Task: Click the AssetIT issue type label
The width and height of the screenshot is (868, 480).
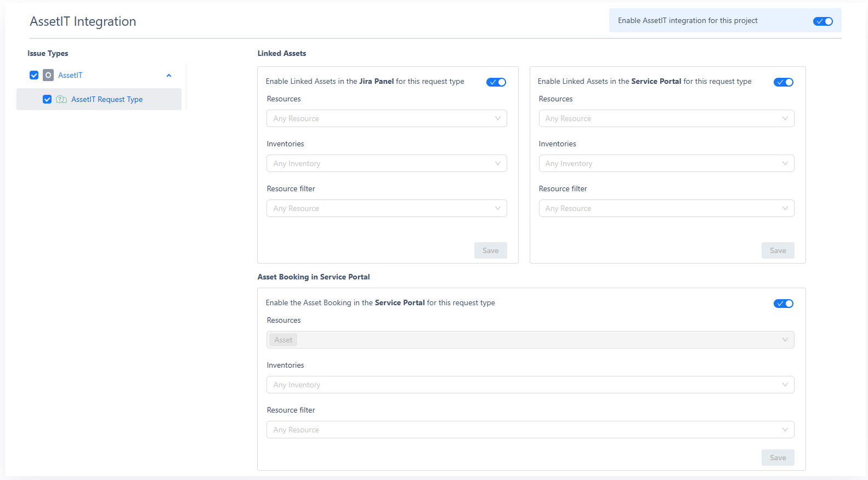Action: pos(70,75)
